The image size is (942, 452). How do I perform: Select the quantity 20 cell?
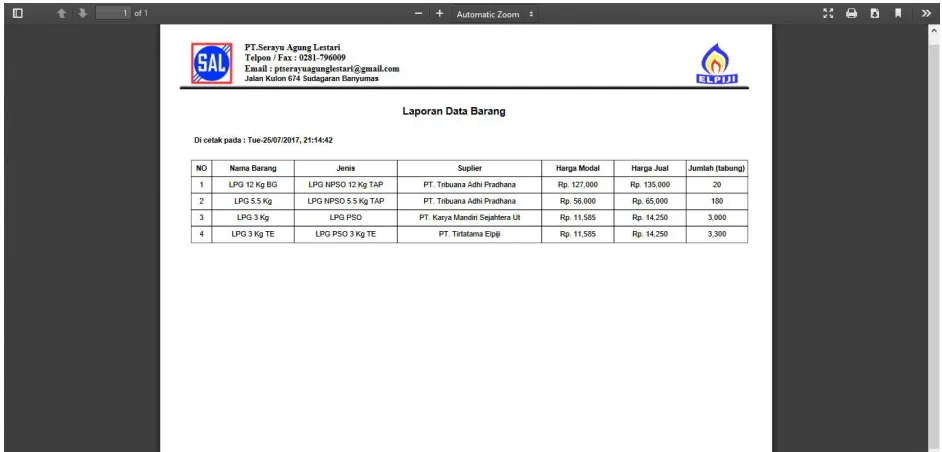(x=717, y=185)
